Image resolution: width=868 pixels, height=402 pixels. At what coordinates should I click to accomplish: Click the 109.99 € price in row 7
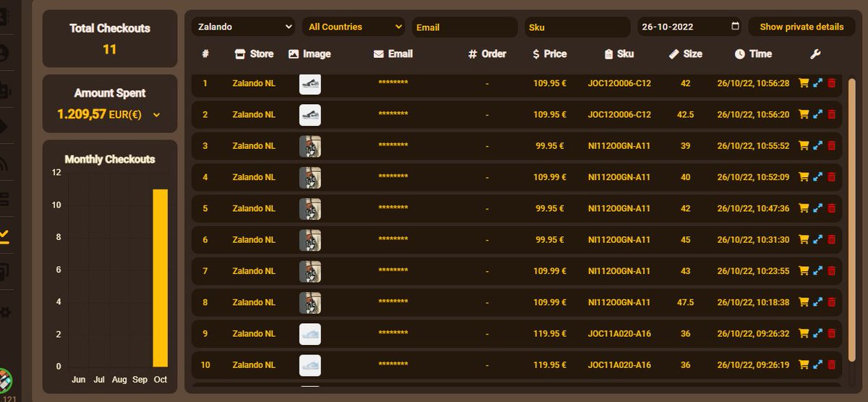550,270
